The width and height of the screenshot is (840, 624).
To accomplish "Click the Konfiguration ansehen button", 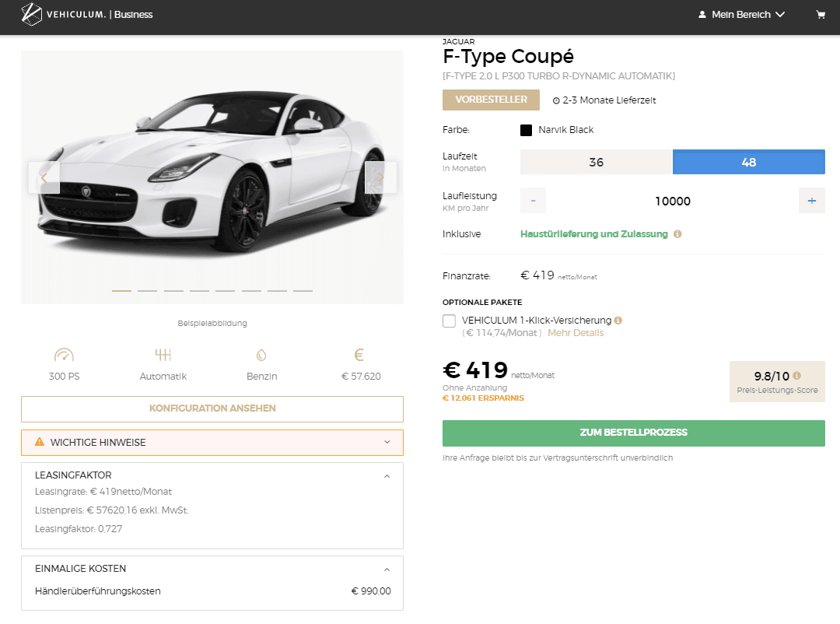I will (x=212, y=408).
